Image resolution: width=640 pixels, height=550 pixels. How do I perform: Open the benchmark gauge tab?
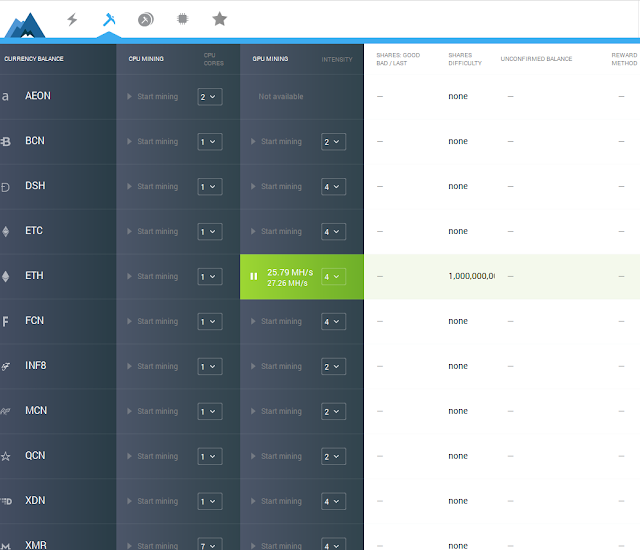146,19
